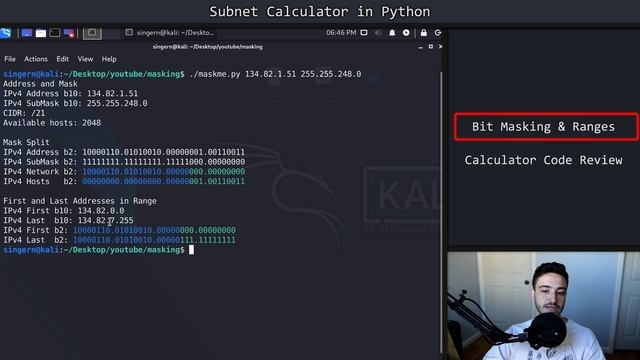This screenshot has width=640, height=360.
Task: Click the terminal window title text
Action: [207, 47]
